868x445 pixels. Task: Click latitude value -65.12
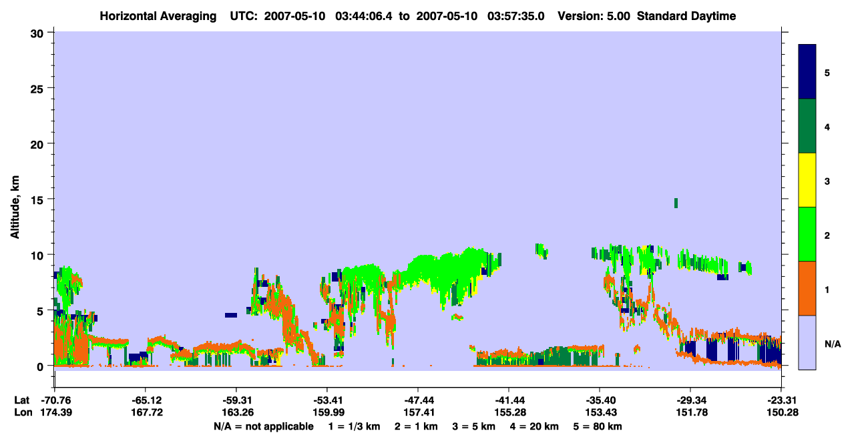point(145,400)
